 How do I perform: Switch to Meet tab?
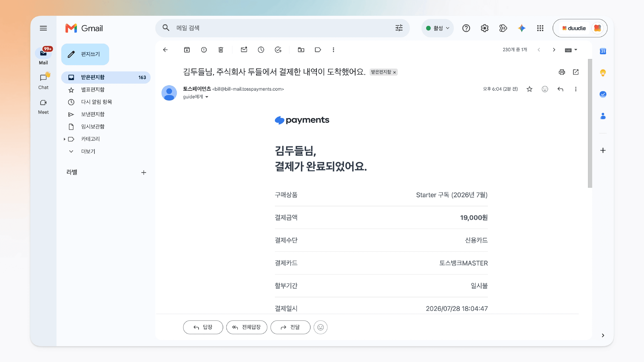(43, 107)
